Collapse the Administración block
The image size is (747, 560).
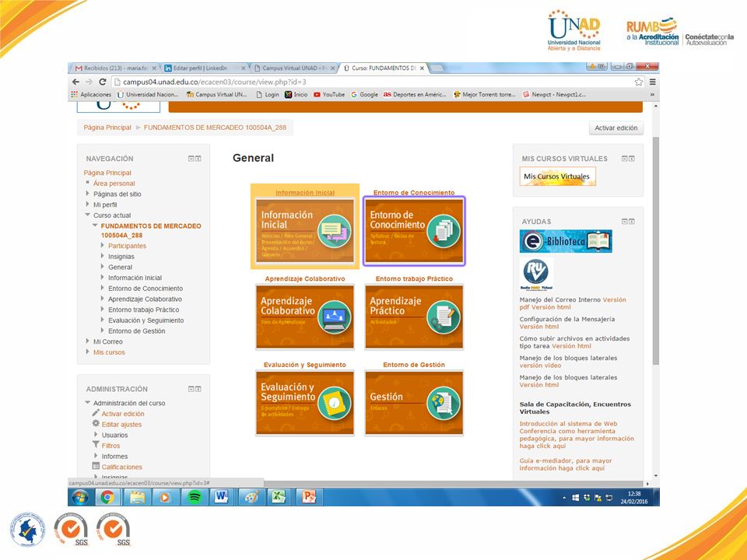point(191,389)
